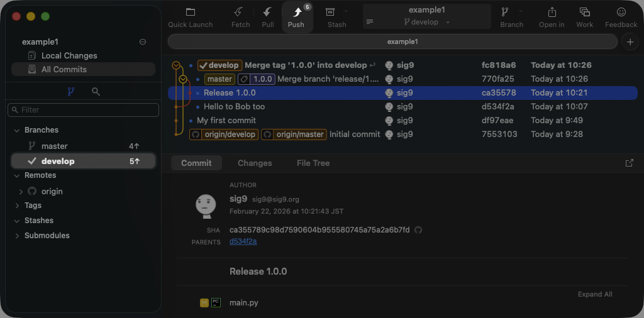Switch to the Changes tab

(255, 163)
